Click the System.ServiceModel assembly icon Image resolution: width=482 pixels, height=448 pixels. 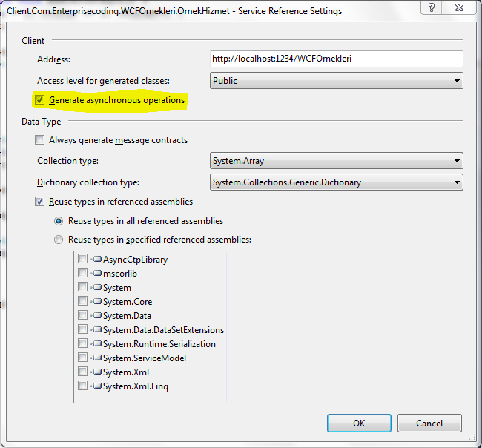(x=97, y=358)
